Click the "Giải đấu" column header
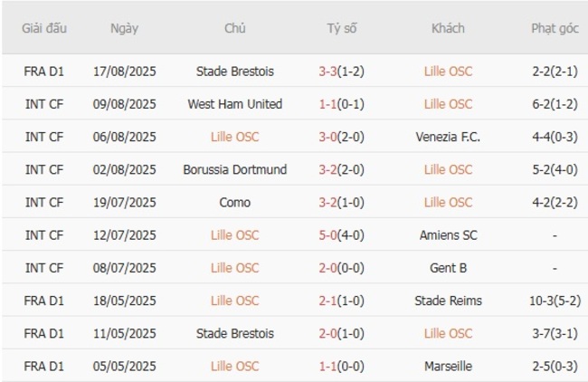 [x=43, y=28]
